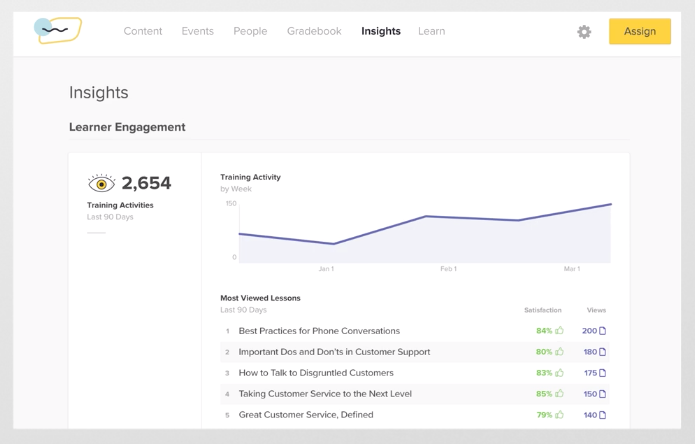Open the Learn tab
This screenshot has height=444, width=695.
[432, 31]
